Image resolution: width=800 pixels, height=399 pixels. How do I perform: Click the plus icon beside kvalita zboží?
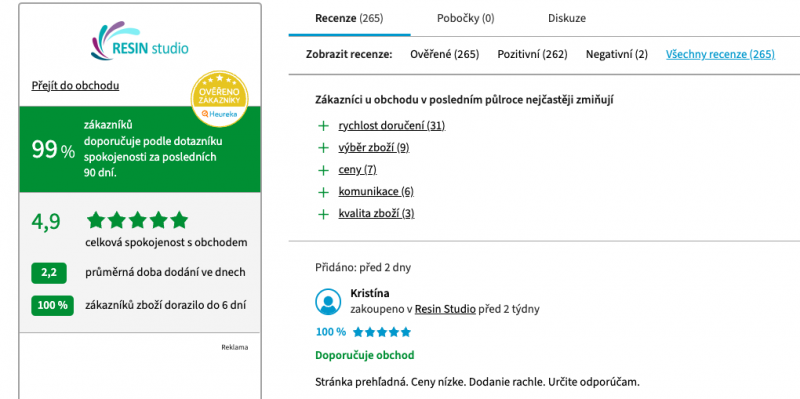(323, 214)
